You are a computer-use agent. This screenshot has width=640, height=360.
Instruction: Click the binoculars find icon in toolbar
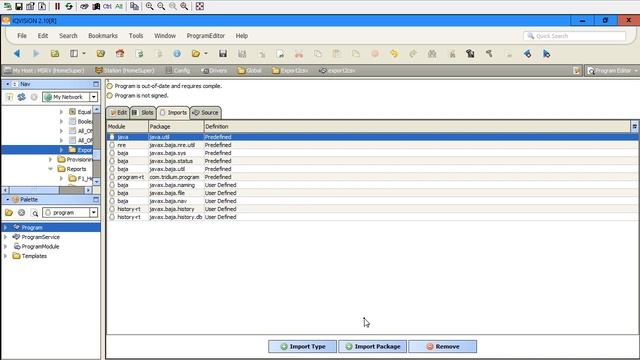pos(432,53)
